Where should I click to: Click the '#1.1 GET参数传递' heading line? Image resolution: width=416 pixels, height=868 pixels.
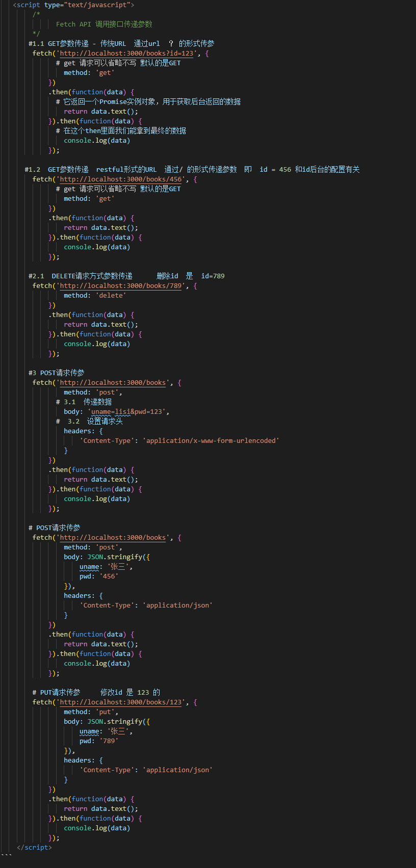121,44
